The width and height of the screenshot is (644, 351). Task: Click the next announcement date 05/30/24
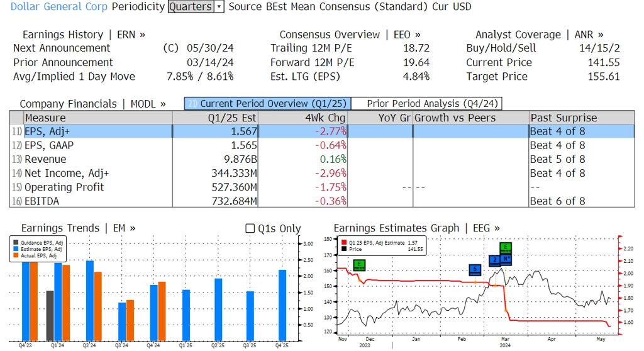point(210,48)
